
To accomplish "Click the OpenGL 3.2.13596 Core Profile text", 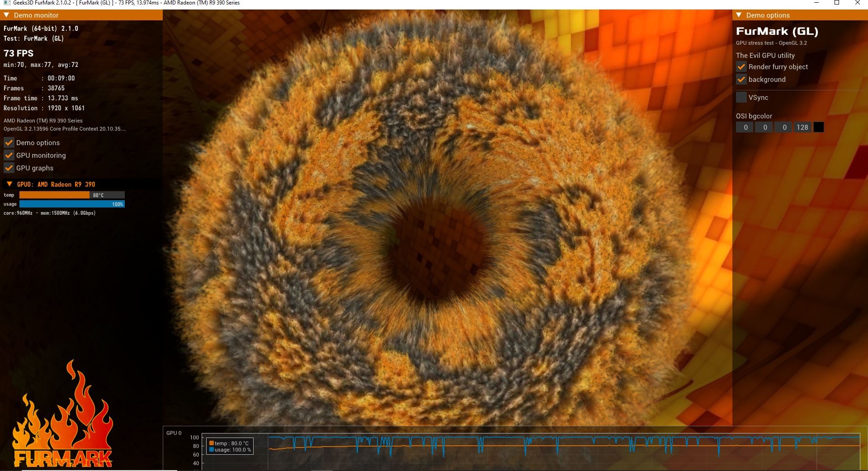I will click(x=65, y=129).
